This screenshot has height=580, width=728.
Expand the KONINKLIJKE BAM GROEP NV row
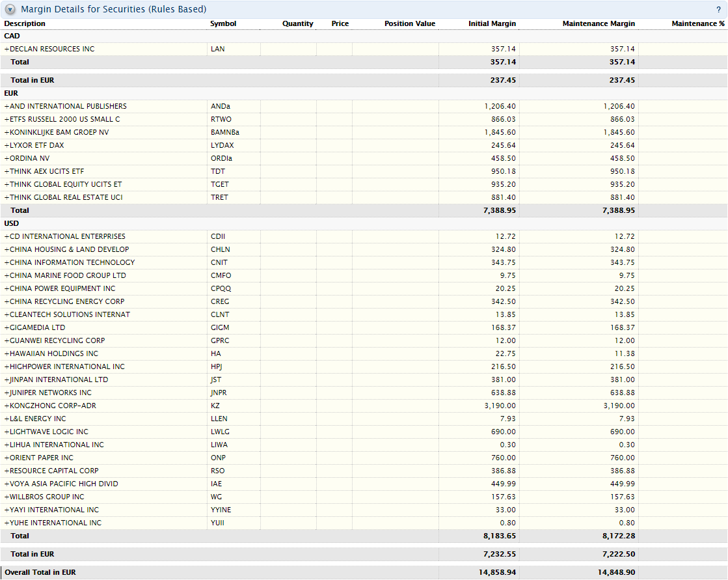pyautogui.click(x=7, y=132)
